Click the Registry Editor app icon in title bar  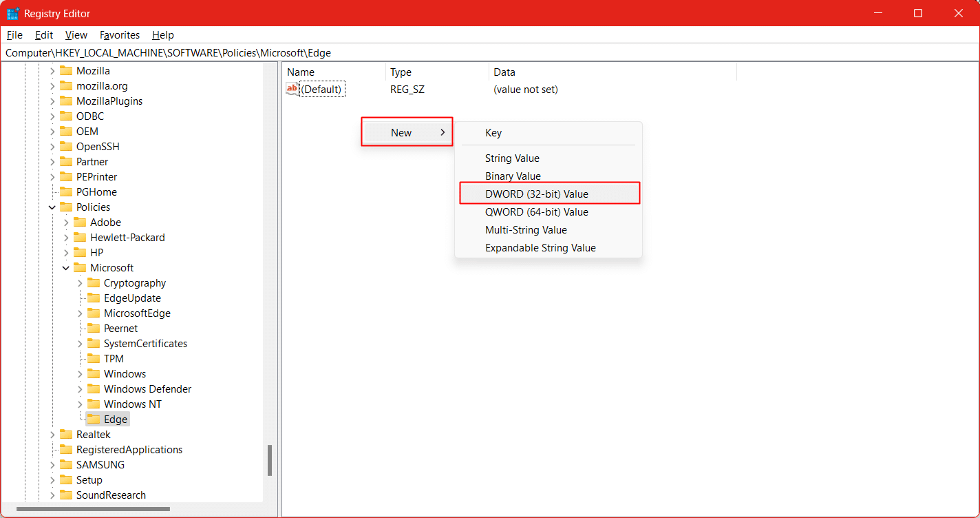[13, 13]
